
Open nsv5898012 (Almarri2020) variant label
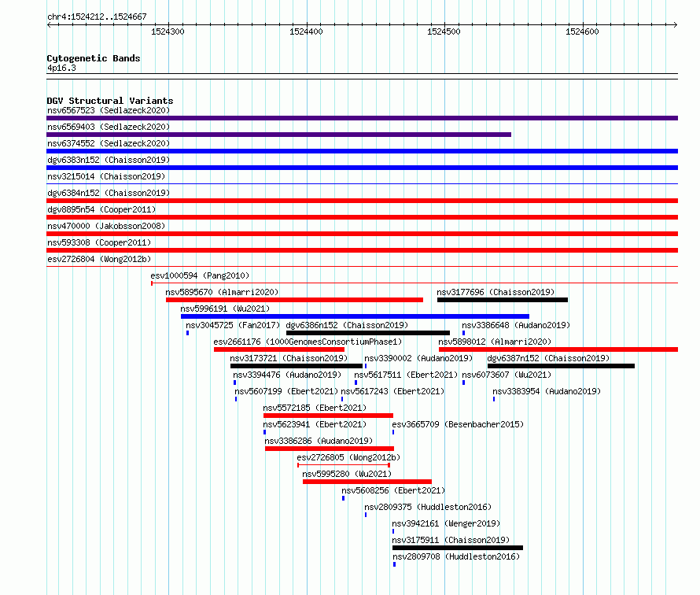point(495,342)
